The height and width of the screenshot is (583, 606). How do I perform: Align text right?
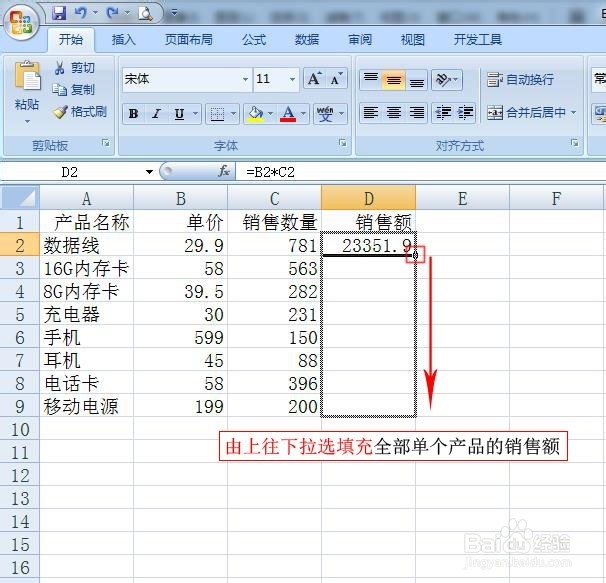pos(416,113)
